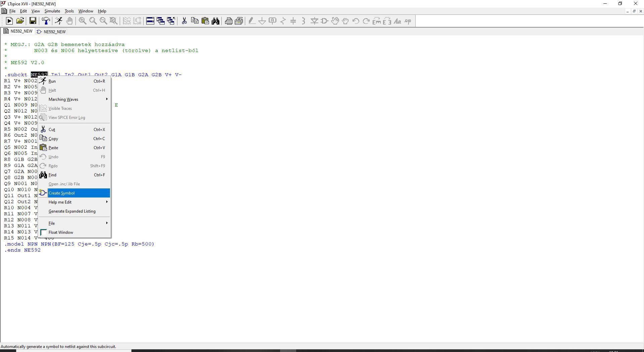This screenshot has width=644, height=352.
Task: Cascade windows using the toolbar icon
Action: click(x=161, y=21)
